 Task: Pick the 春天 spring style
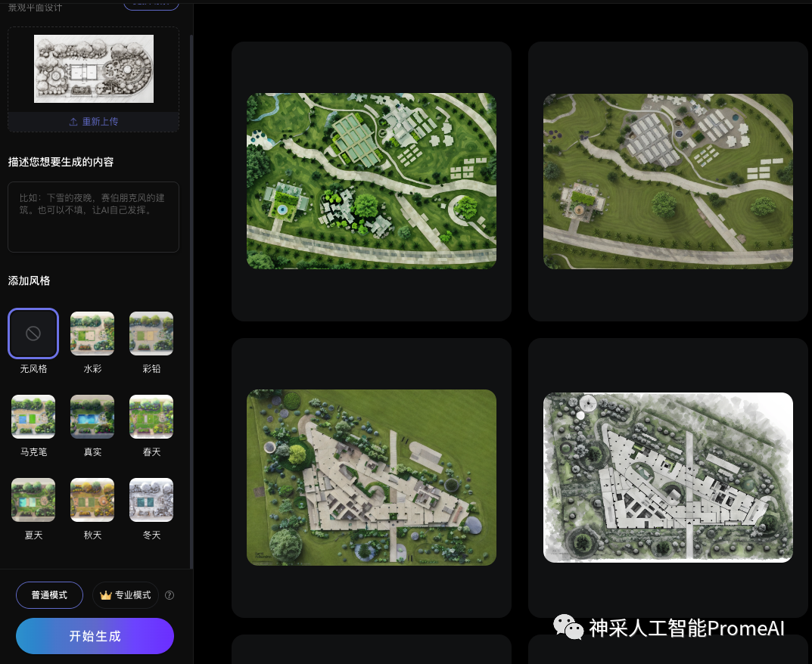(x=151, y=417)
